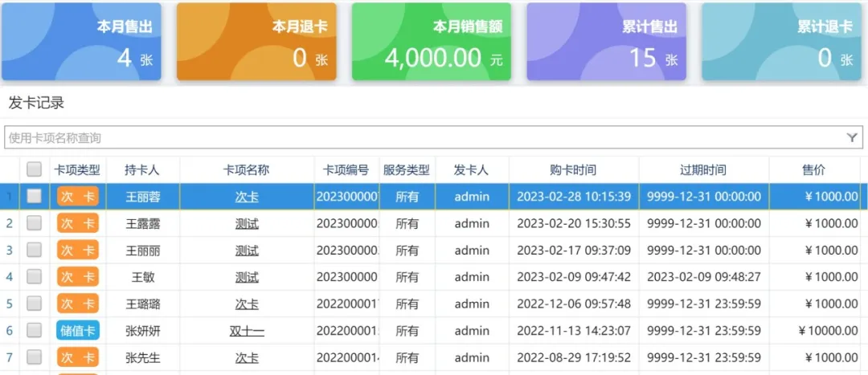Click the 本月销售额 summary card
The height and width of the screenshot is (375, 868).
coord(432,42)
